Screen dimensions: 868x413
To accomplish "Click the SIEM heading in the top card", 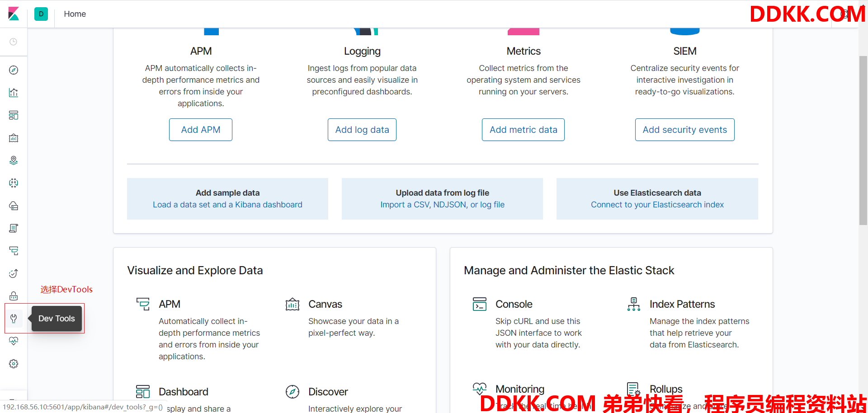I will [685, 51].
